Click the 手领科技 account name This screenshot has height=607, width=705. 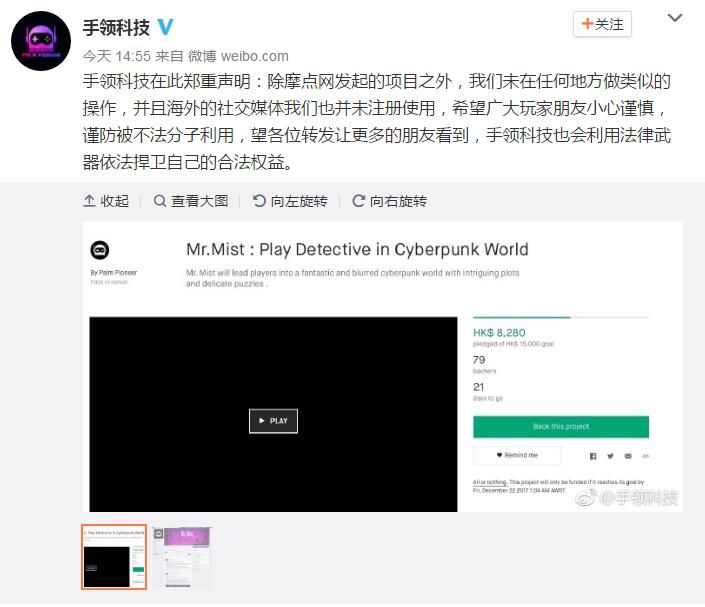pyautogui.click(x=116, y=27)
